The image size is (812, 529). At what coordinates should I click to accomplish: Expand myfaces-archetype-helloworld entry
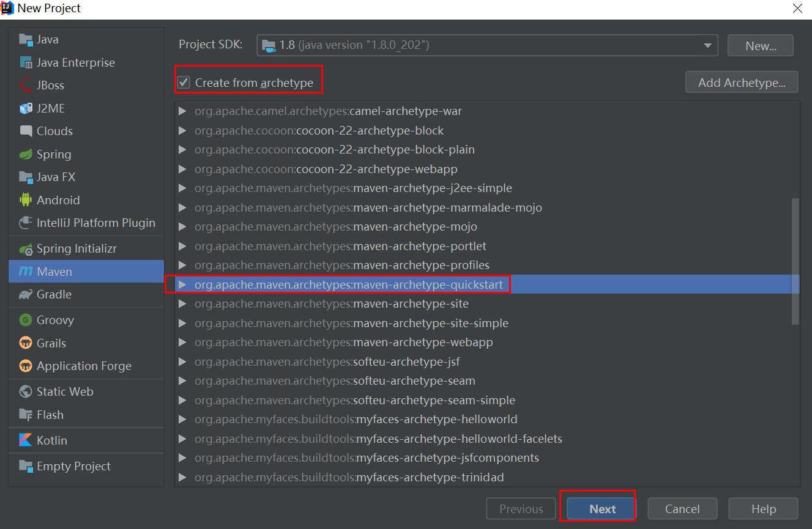(182, 420)
